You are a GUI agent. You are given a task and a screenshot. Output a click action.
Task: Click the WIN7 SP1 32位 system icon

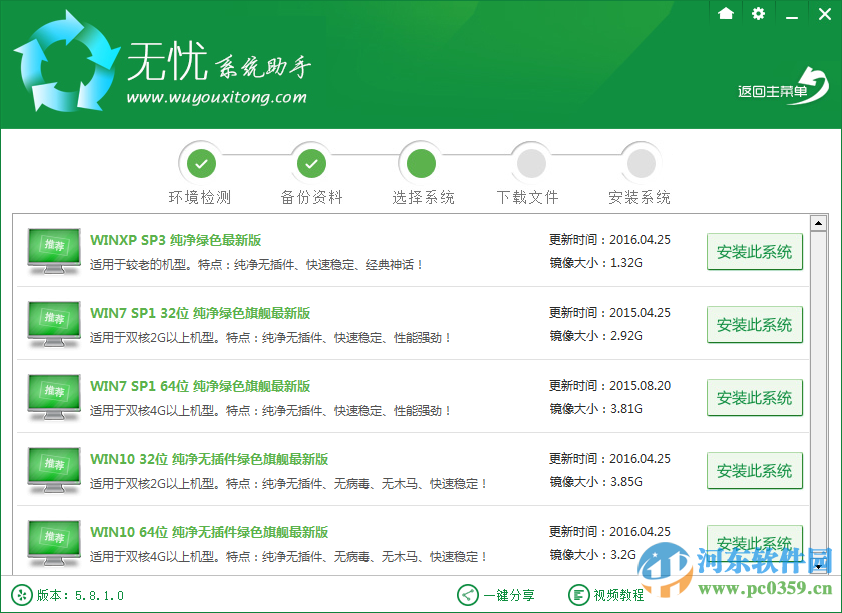coord(52,323)
